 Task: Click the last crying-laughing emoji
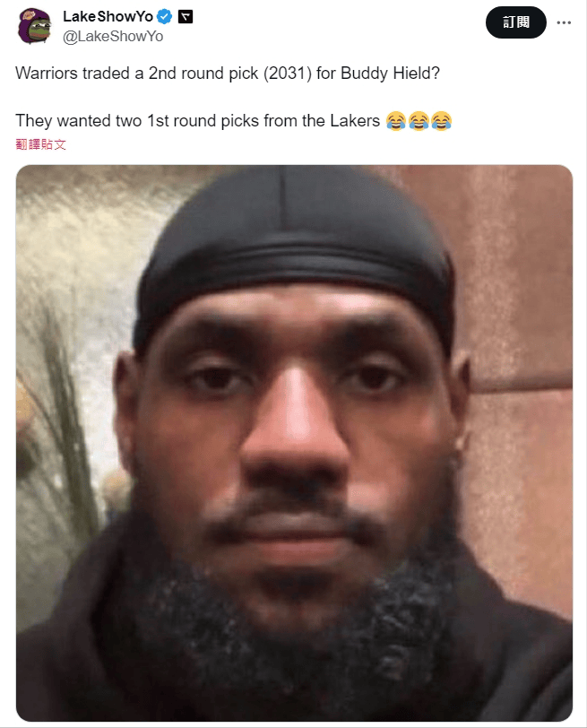[441, 121]
